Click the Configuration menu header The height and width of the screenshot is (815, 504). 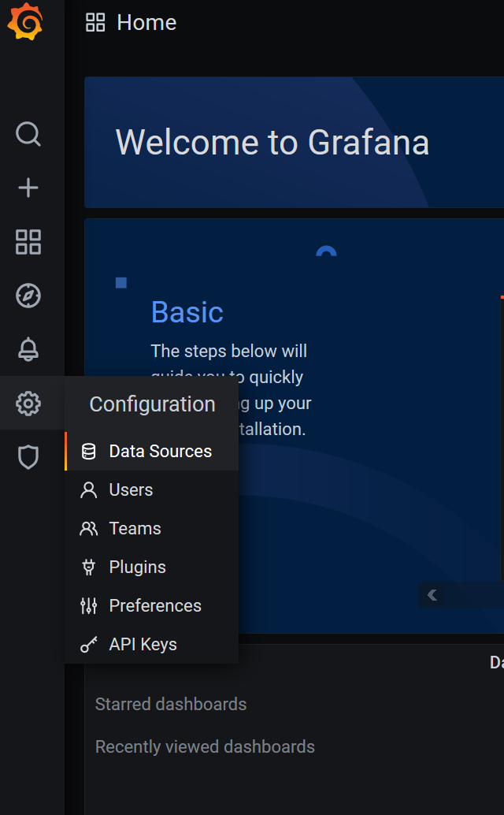[x=152, y=404]
